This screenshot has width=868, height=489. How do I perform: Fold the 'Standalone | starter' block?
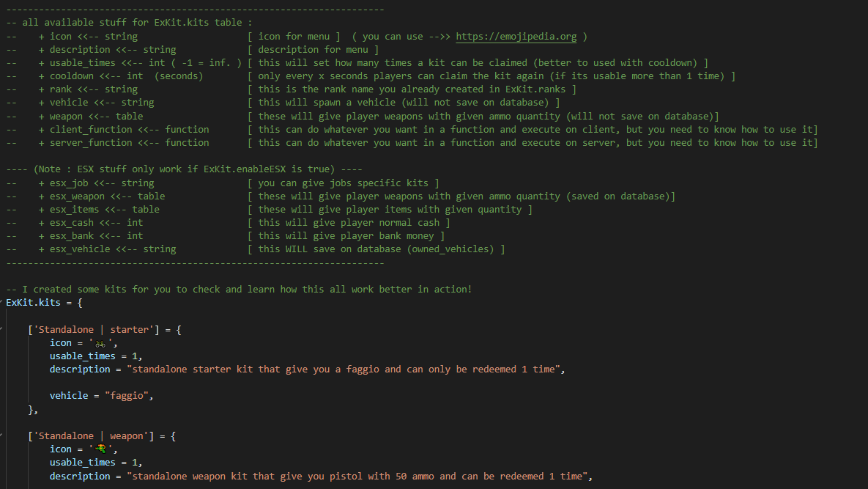(1, 329)
